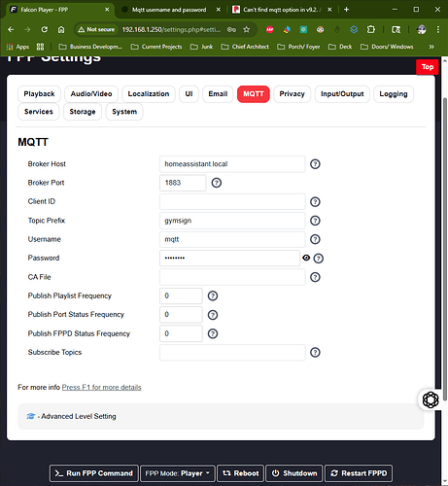Open Chief Architect bookmark folder
448x486 pixels.
(x=245, y=47)
